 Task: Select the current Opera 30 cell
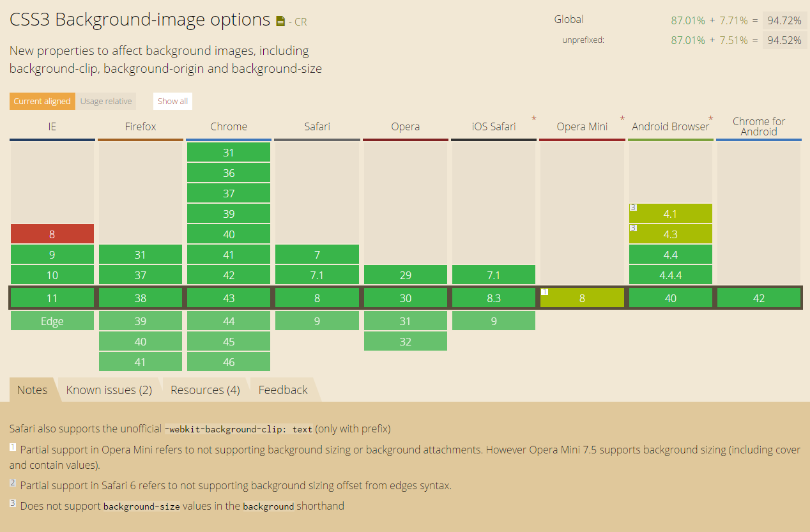405,298
